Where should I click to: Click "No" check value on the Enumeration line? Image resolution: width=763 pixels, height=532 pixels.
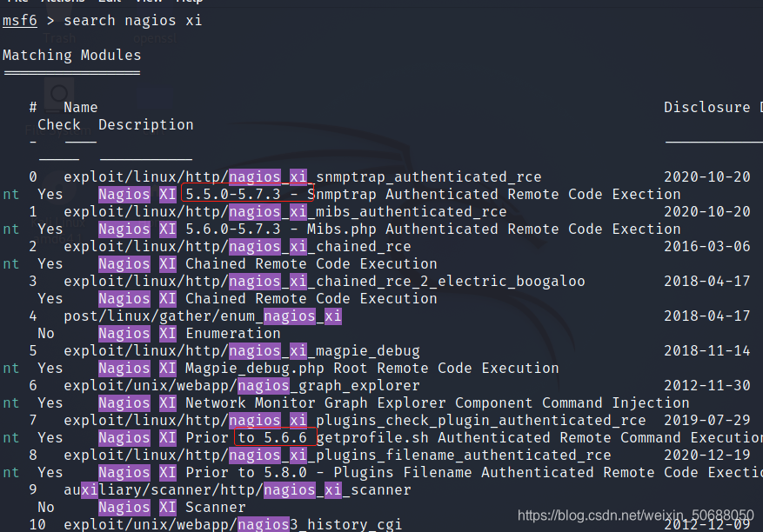tap(46, 334)
